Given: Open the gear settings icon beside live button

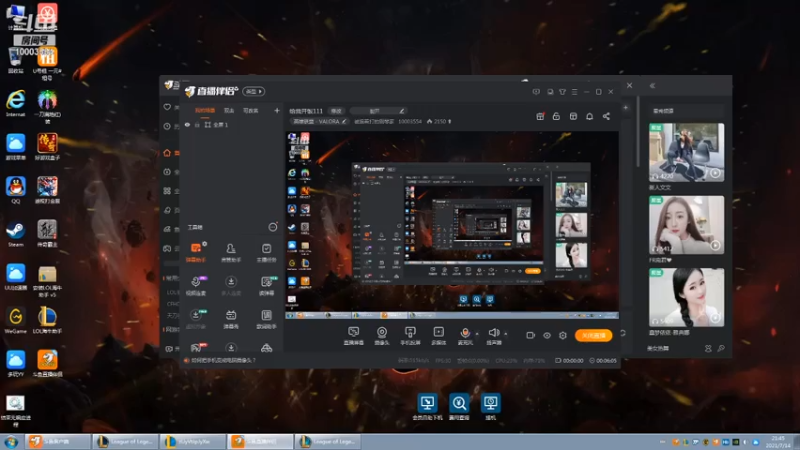Looking at the screenshot, I should click(563, 335).
